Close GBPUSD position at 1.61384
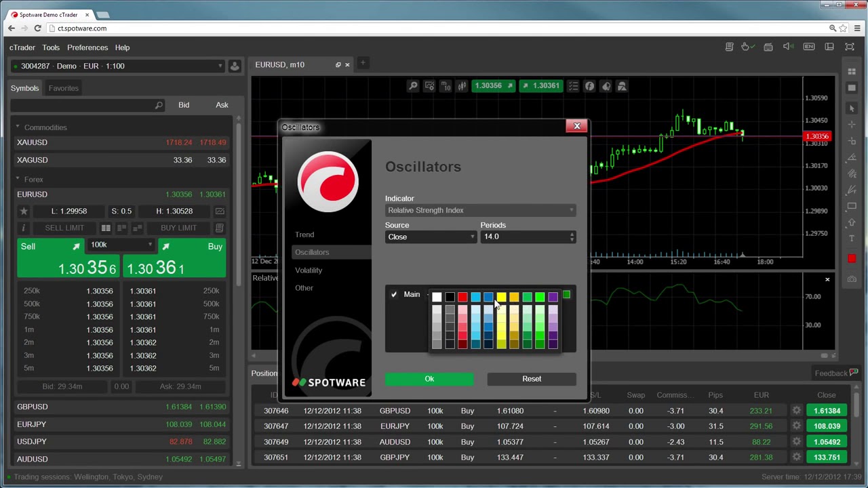 (827, 411)
